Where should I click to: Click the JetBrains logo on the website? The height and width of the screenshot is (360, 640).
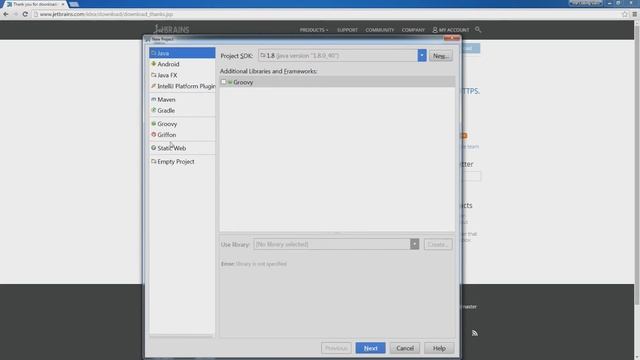point(171,29)
